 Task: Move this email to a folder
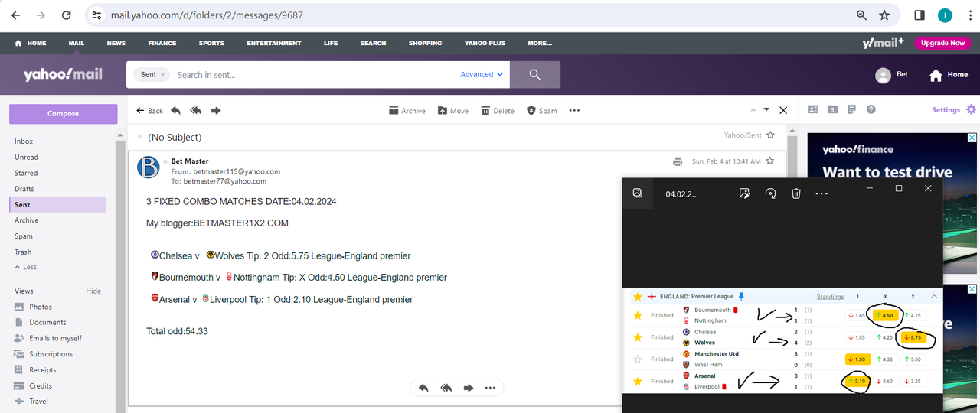point(453,111)
